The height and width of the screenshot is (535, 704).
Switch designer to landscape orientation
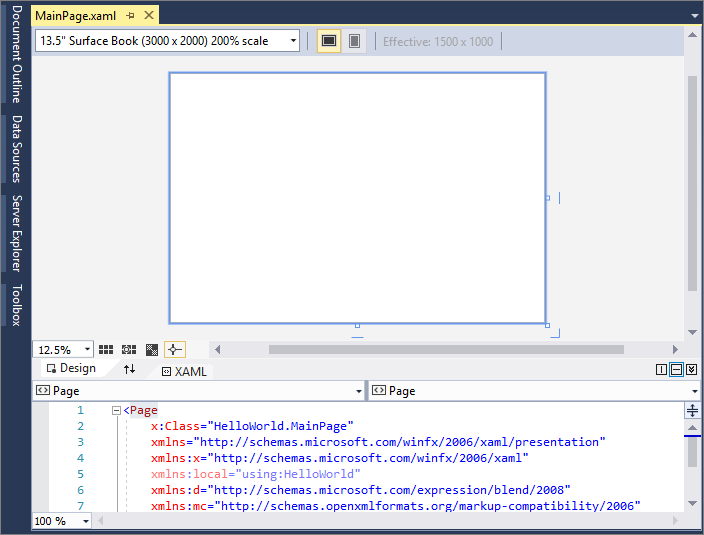click(328, 41)
